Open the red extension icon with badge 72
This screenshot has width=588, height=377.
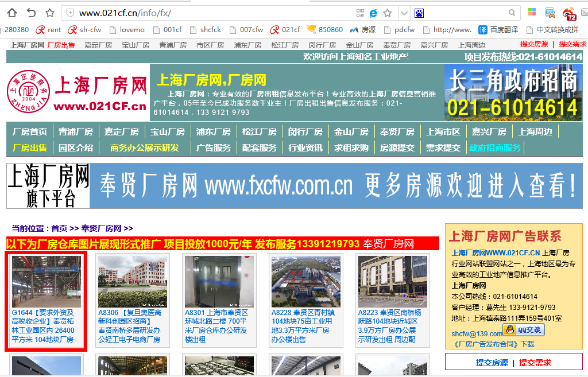(x=569, y=14)
